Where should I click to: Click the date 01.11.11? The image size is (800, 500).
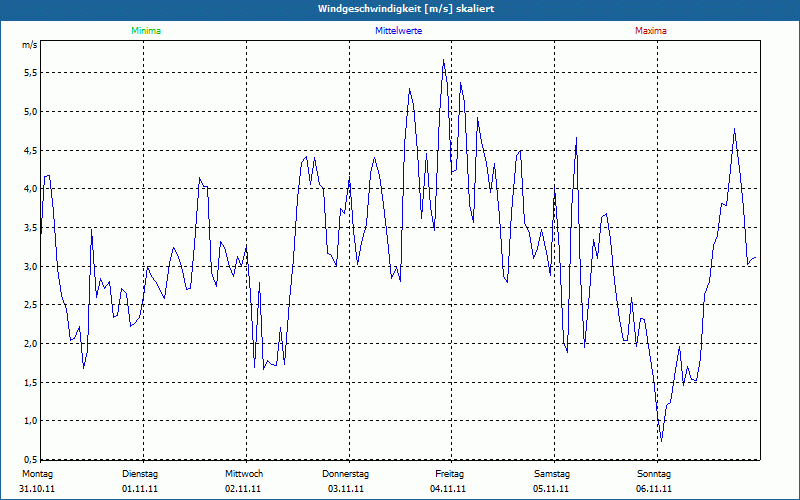coord(140,489)
